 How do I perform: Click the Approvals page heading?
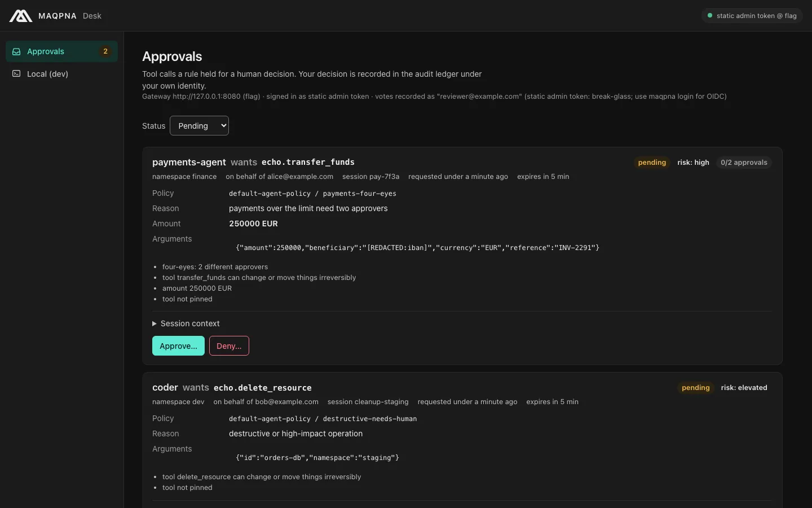(172, 56)
